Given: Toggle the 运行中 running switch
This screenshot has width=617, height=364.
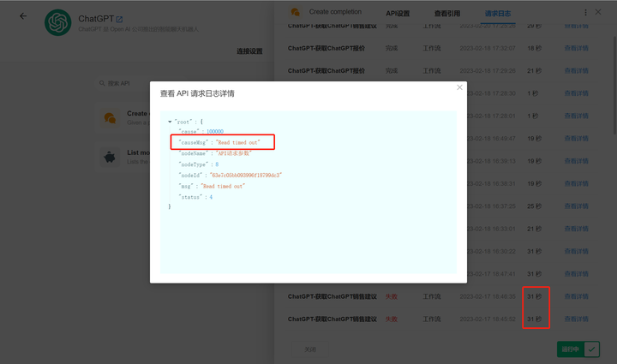Looking at the screenshot, I should (578, 349).
